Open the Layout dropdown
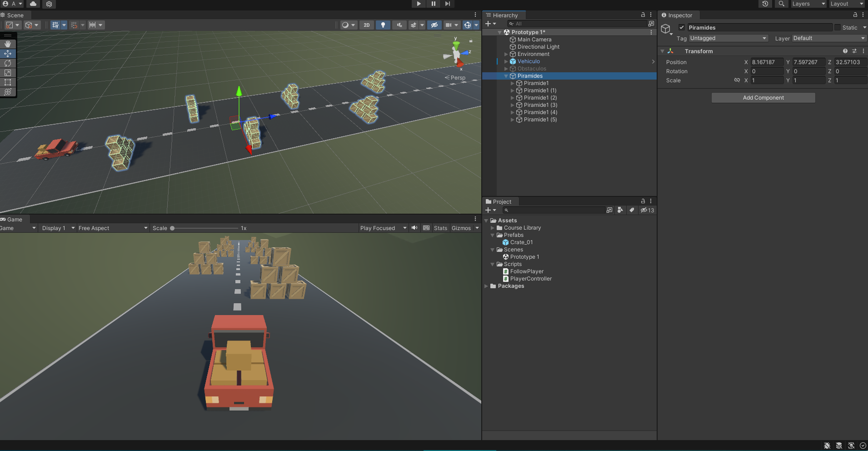 pos(847,4)
